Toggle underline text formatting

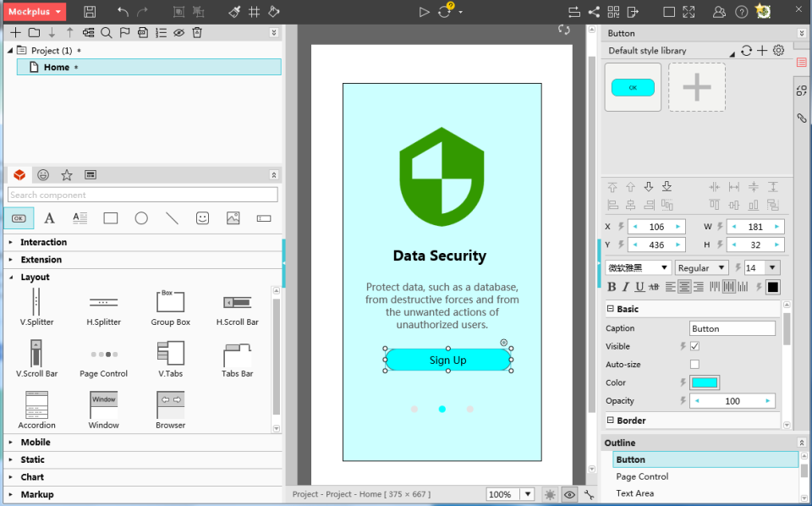pyautogui.click(x=639, y=287)
